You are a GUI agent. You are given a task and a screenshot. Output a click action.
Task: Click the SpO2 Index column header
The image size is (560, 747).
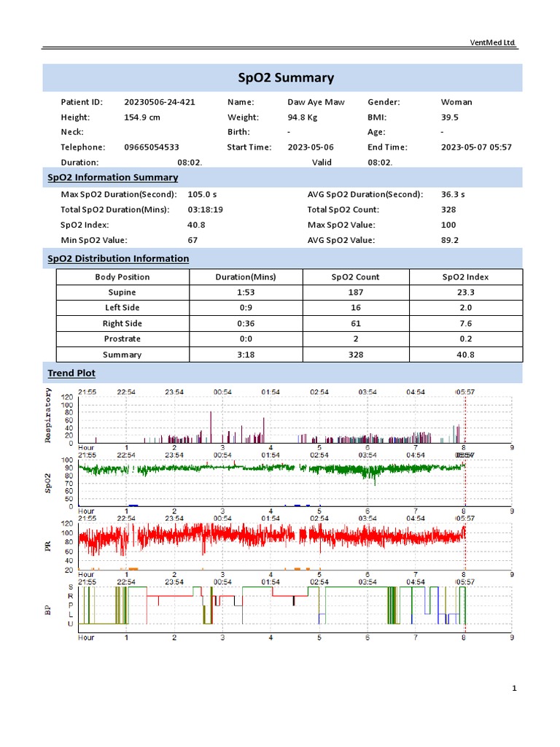[466, 277]
